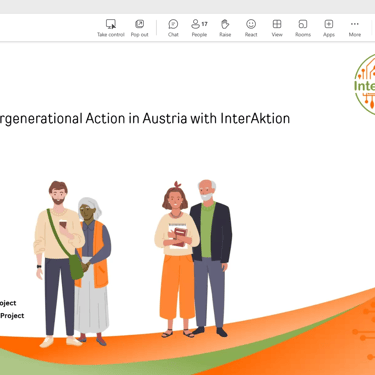This screenshot has width=375, height=375.
Task: Click the bearded young man illustration
Action: coord(58,264)
